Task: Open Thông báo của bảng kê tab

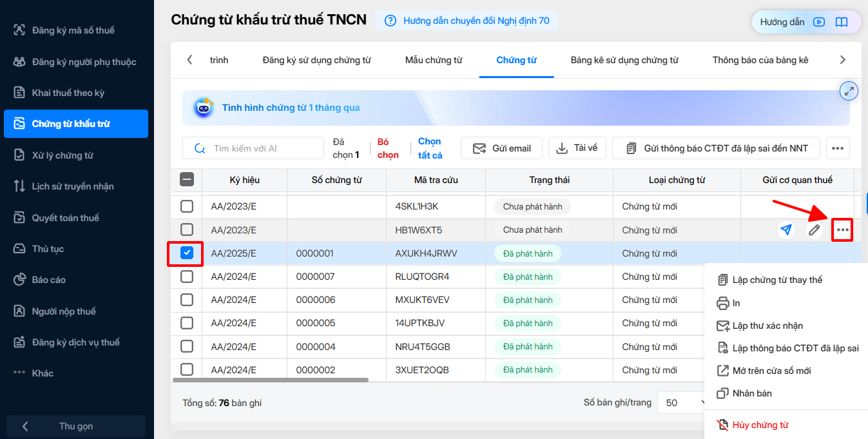Action: coord(760,60)
